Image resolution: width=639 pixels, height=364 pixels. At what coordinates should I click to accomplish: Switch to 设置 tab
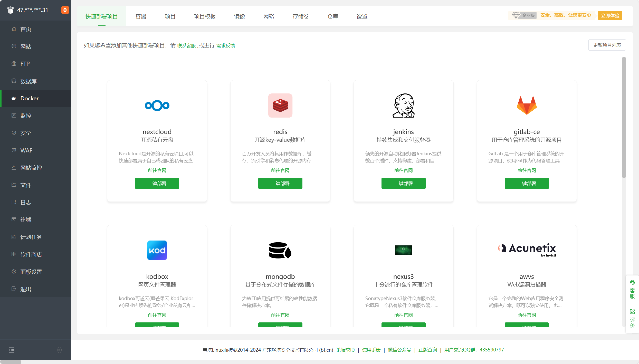(362, 16)
